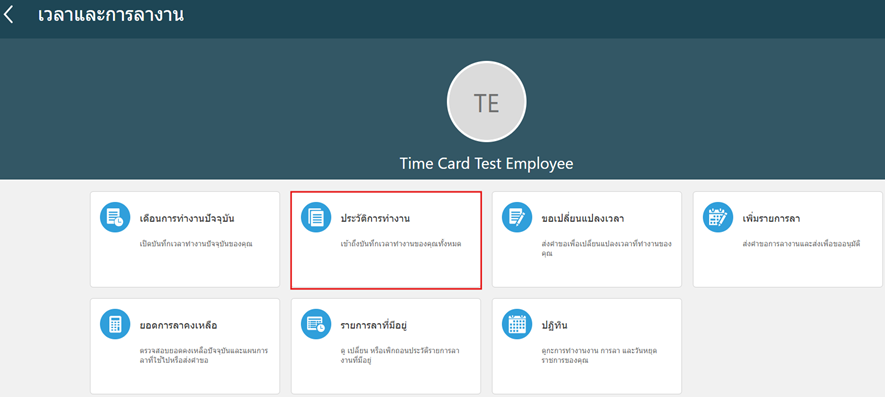Screen dimensions: 885x397
Task: Open the ขอเปลี่ยนแปลงเวลา card title
Action: coord(582,219)
